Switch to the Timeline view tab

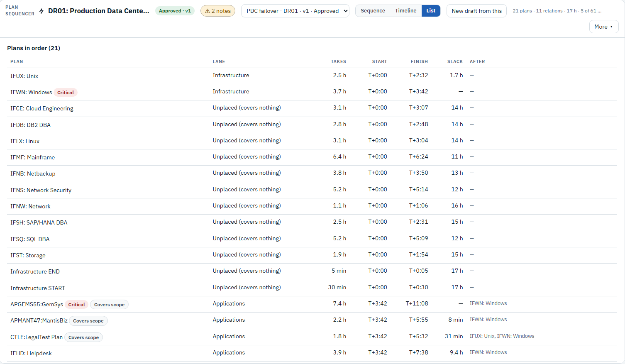(405, 11)
